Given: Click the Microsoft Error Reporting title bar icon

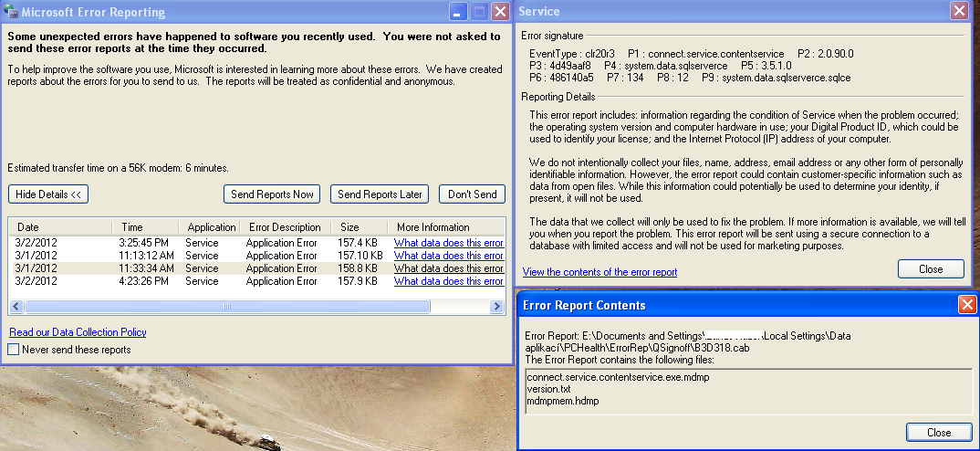Looking at the screenshot, I should point(11,12).
